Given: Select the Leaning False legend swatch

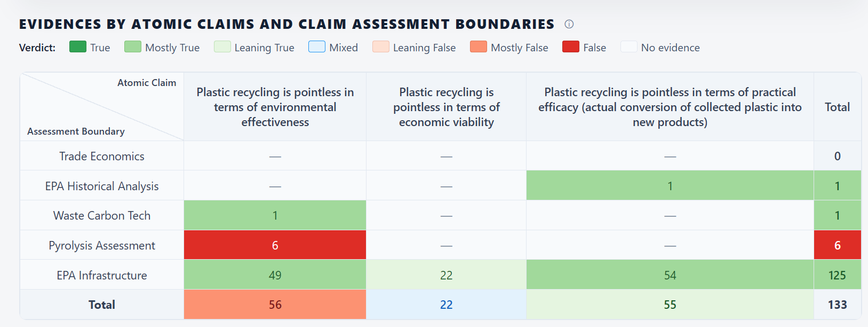Looking at the screenshot, I should [x=381, y=47].
